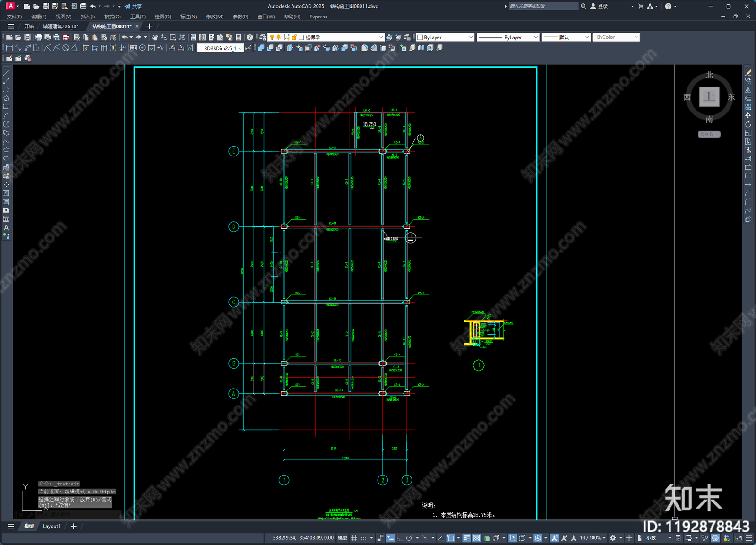Image resolution: width=756 pixels, height=545 pixels.
Task: Click the Linear dimension tool icon
Action: (x=9, y=48)
